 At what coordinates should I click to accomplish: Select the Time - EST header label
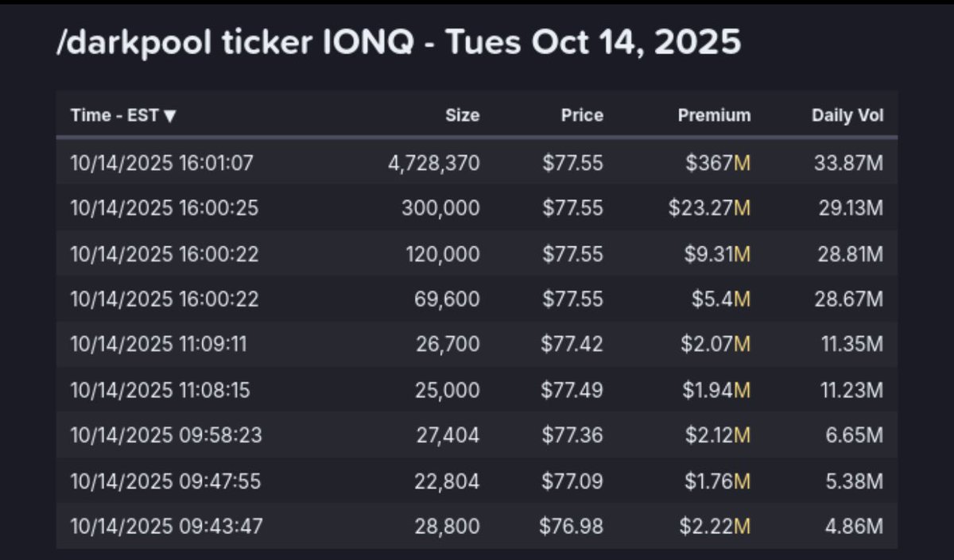[114, 115]
